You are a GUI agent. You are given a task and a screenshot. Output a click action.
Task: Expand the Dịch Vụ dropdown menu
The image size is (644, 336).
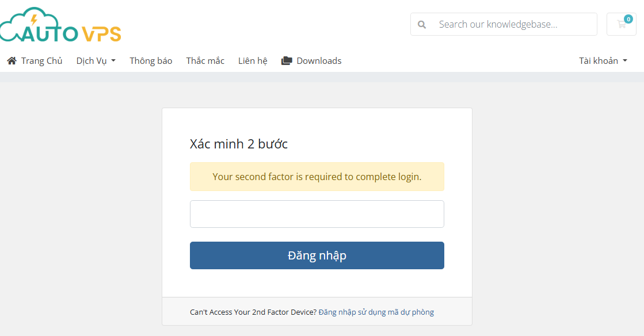[x=96, y=61]
